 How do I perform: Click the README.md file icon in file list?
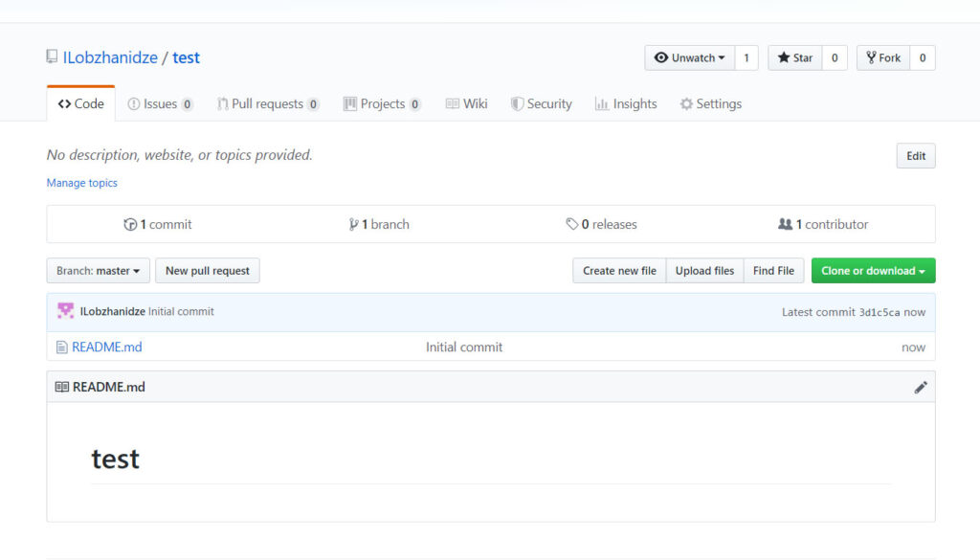tap(61, 347)
